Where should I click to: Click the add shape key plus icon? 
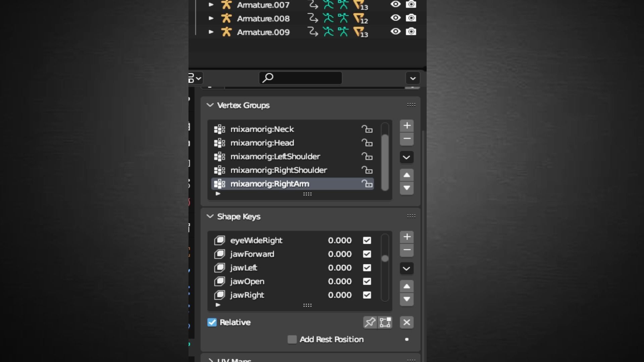[407, 237]
